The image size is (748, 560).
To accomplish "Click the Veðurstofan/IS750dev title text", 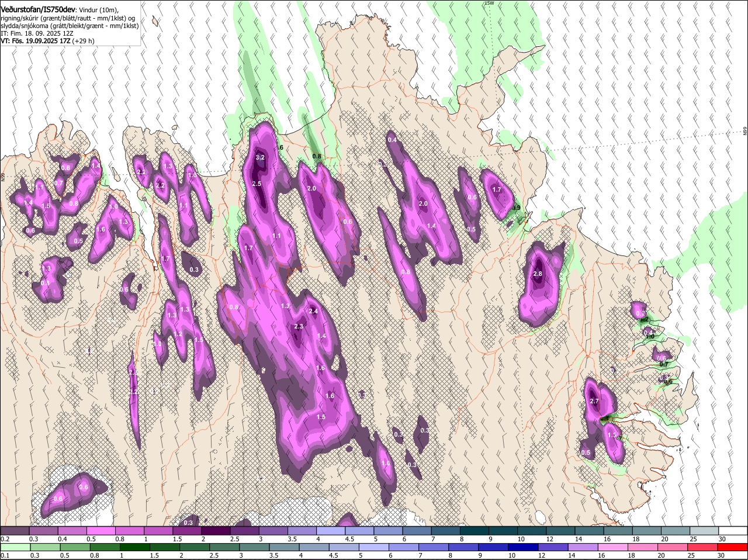I will 38,10.
